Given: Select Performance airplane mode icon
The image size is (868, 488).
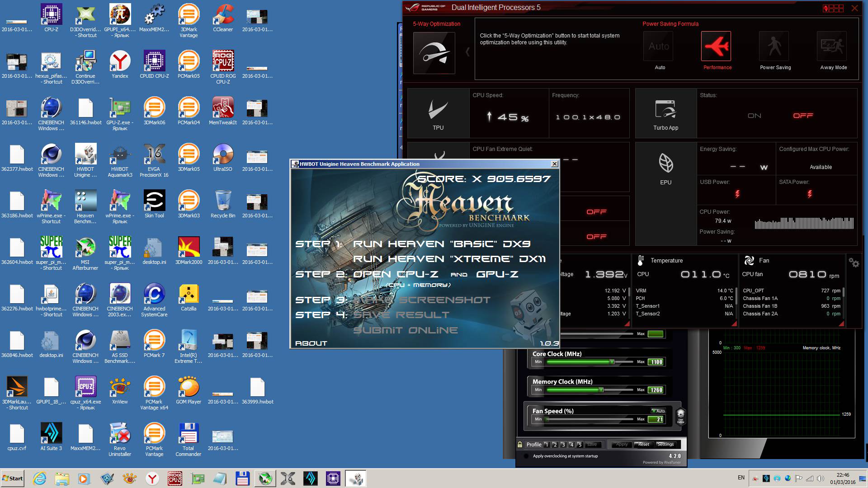Looking at the screenshot, I should tap(716, 46).
